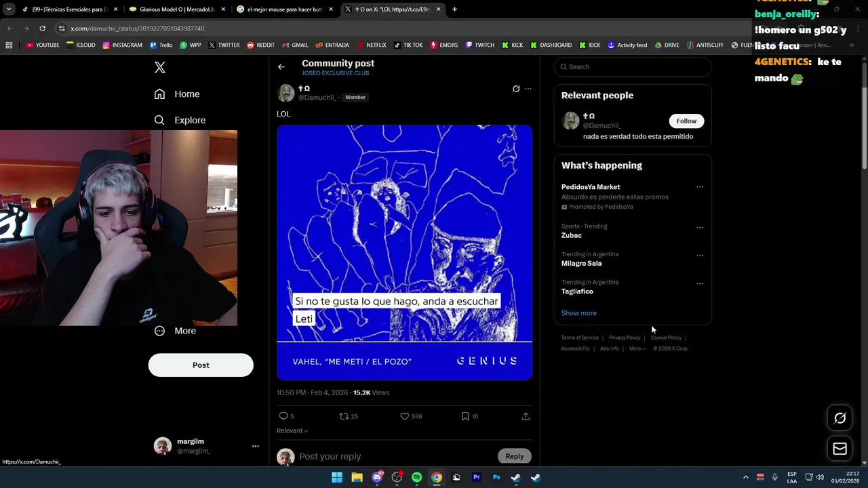This screenshot has width=868, height=488.
Task: Reload the page
Action: coord(42,28)
